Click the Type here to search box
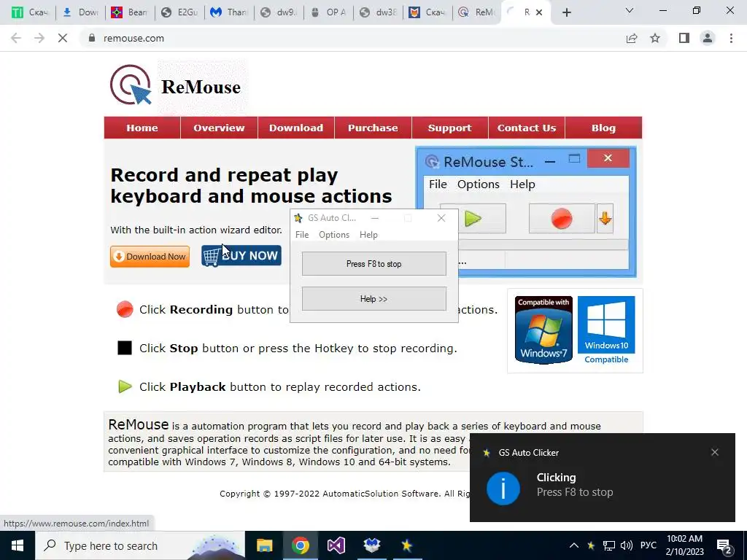This screenshot has width=747, height=560. 139,545
